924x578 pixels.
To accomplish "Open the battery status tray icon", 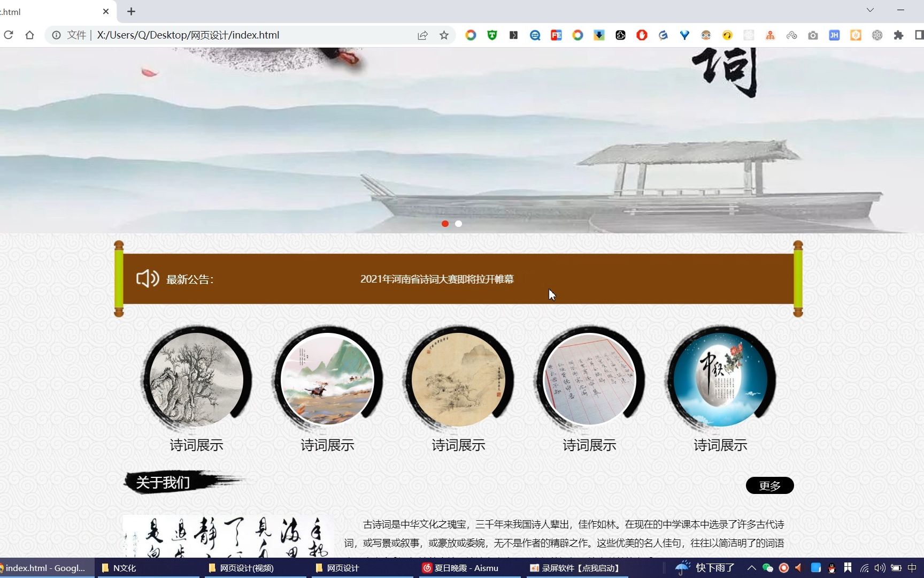I will [896, 568].
